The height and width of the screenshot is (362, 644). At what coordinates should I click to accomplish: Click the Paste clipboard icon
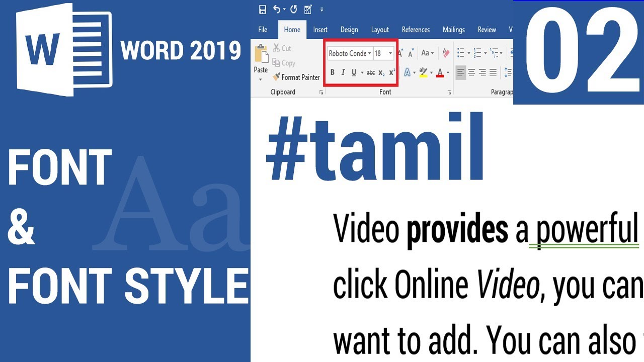[x=261, y=53]
